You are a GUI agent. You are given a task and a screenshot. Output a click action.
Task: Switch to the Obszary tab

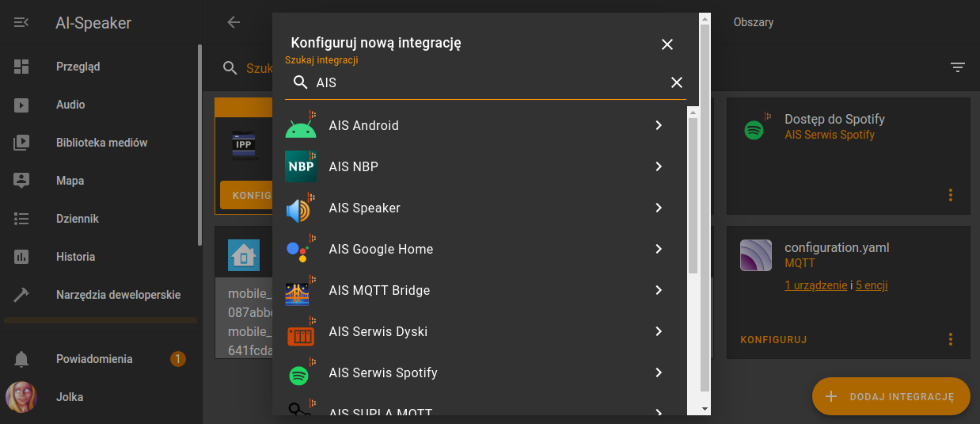pos(753,22)
